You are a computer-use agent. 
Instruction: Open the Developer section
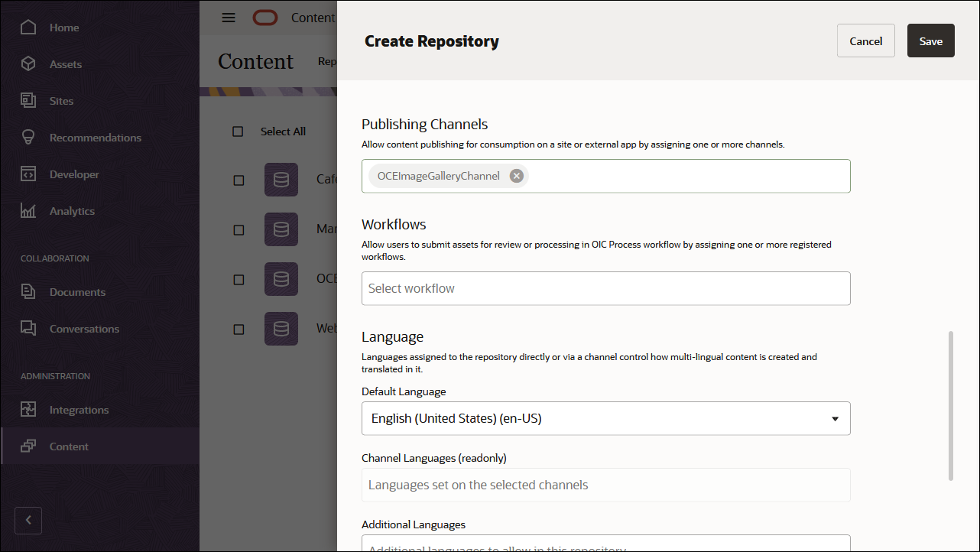(x=74, y=174)
